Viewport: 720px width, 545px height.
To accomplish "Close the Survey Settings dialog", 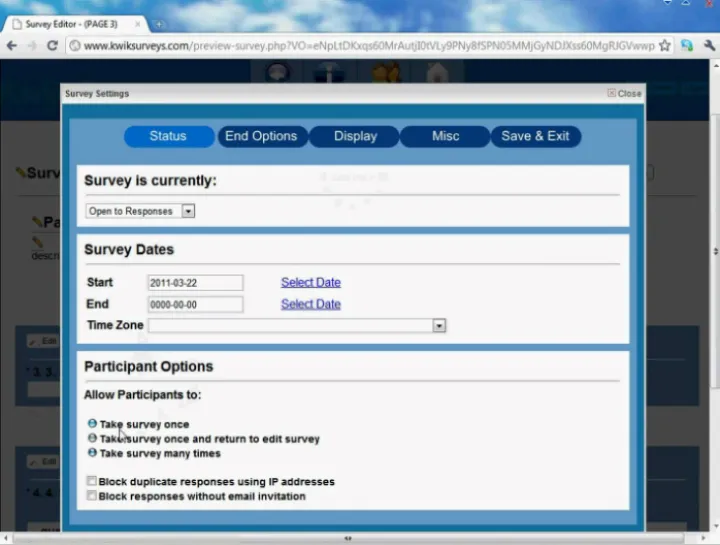I will pos(624,93).
